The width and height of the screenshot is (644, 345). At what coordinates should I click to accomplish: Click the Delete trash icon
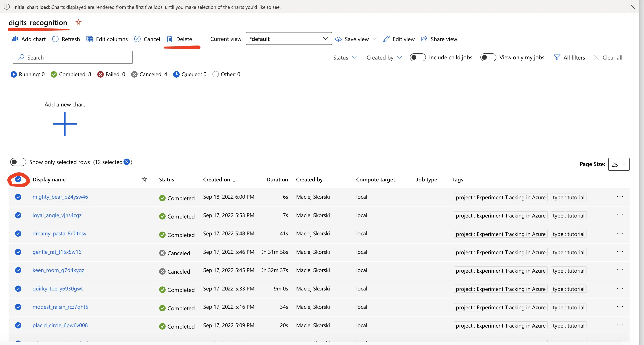[169, 39]
